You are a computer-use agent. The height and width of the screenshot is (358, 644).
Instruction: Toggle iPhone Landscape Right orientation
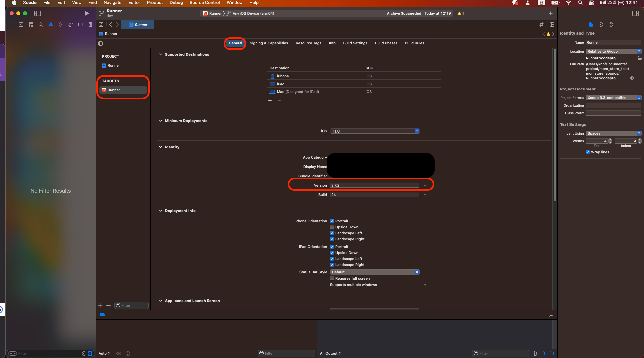332,239
